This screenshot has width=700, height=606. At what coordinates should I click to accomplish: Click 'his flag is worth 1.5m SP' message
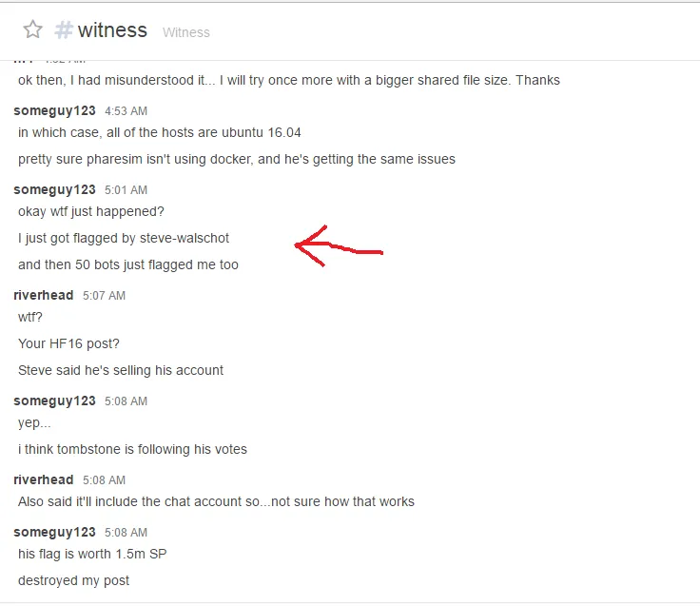point(92,555)
